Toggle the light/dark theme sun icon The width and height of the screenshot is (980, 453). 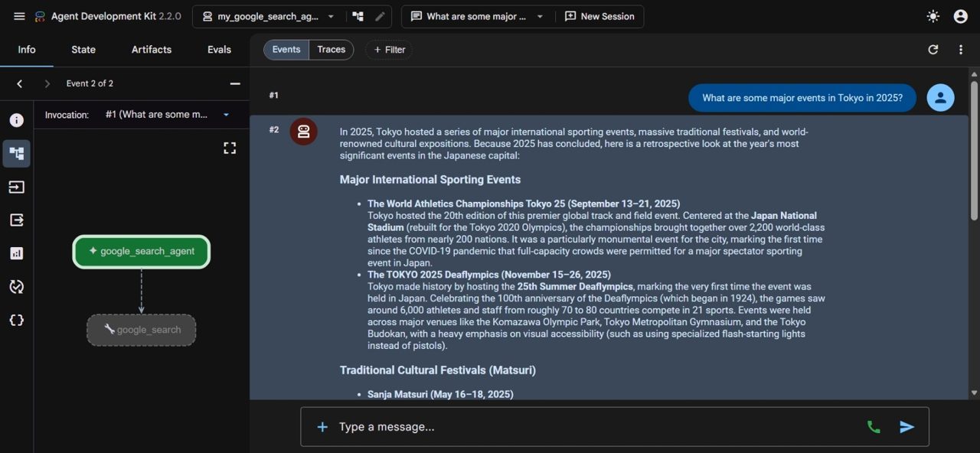(x=933, y=16)
